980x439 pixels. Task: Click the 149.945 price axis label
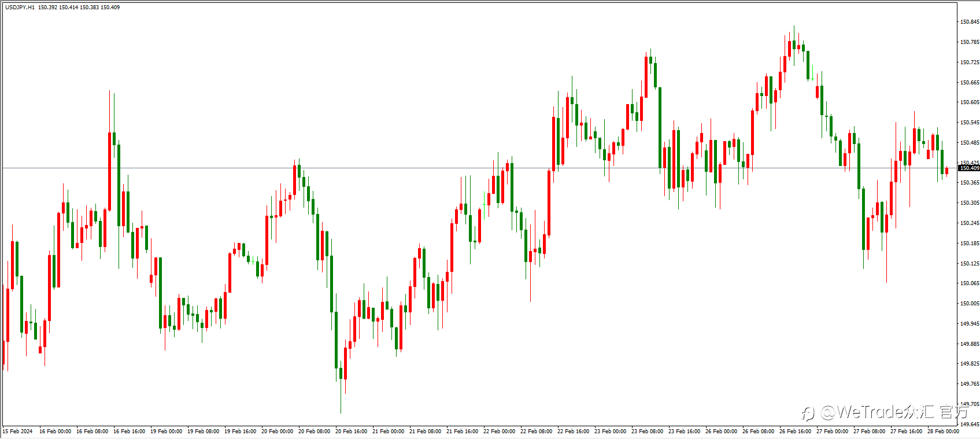click(x=970, y=324)
